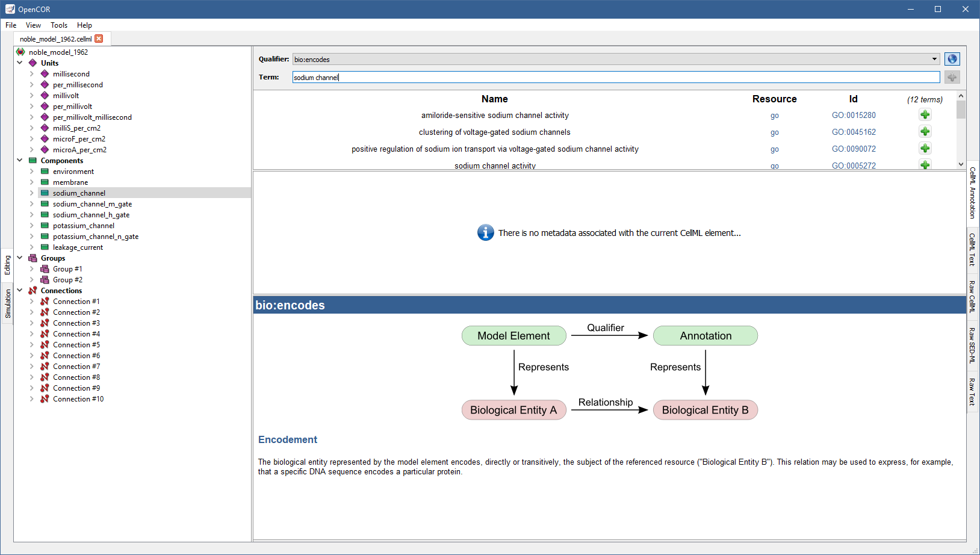This screenshot has width=980, height=555.
Task: Open the Qualifier dropdown
Action: pyautogui.click(x=934, y=59)
